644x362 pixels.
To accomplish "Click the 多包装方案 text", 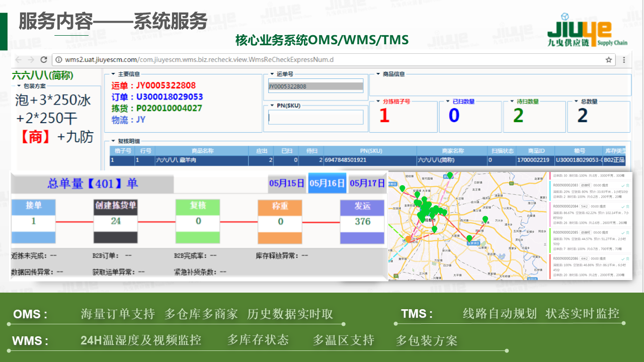I will tap(427, 340).
